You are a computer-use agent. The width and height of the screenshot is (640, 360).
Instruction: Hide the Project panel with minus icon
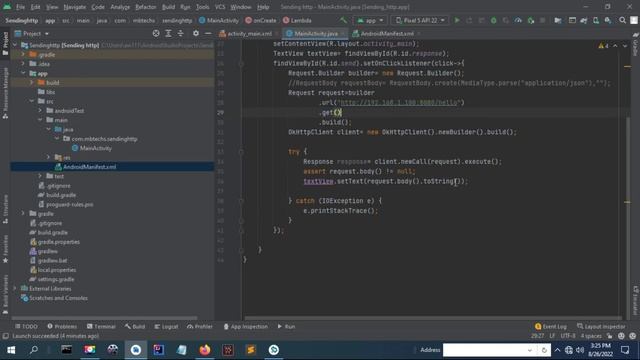(x=208, y=33)
